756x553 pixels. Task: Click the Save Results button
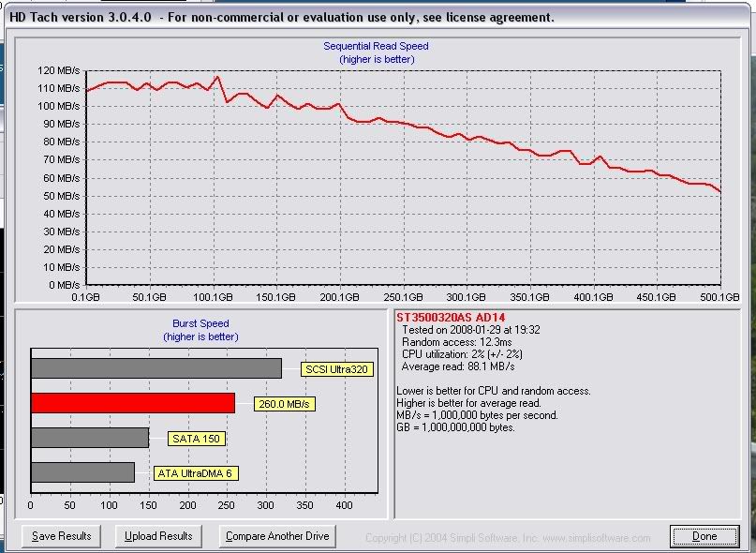[x=61, y=536]
